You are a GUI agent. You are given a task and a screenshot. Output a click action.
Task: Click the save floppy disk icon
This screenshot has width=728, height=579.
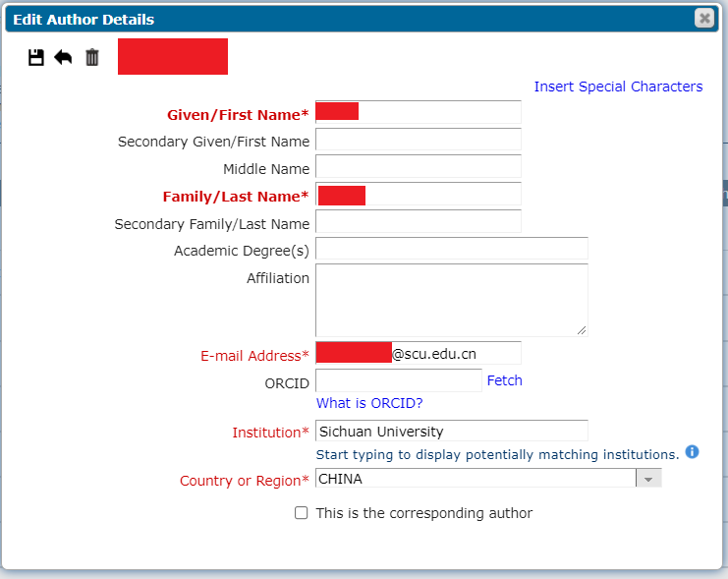point(36,58)
